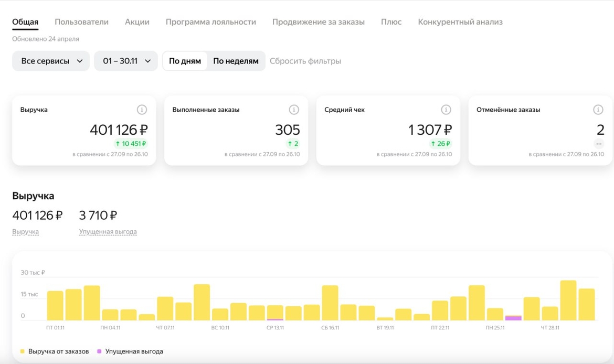Open info tooltip for Отменённые заказы
Screen dimensions: 614x364
598,110
